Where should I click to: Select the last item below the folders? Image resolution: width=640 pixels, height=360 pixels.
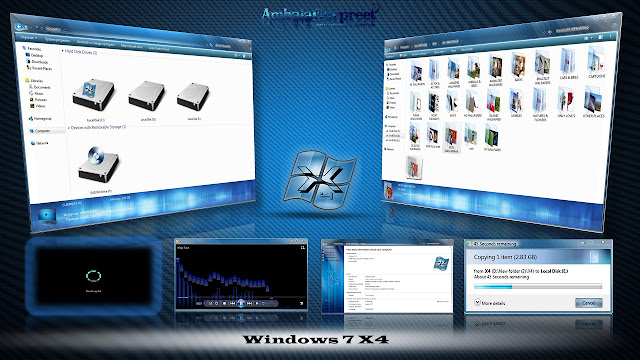point(414,167)
